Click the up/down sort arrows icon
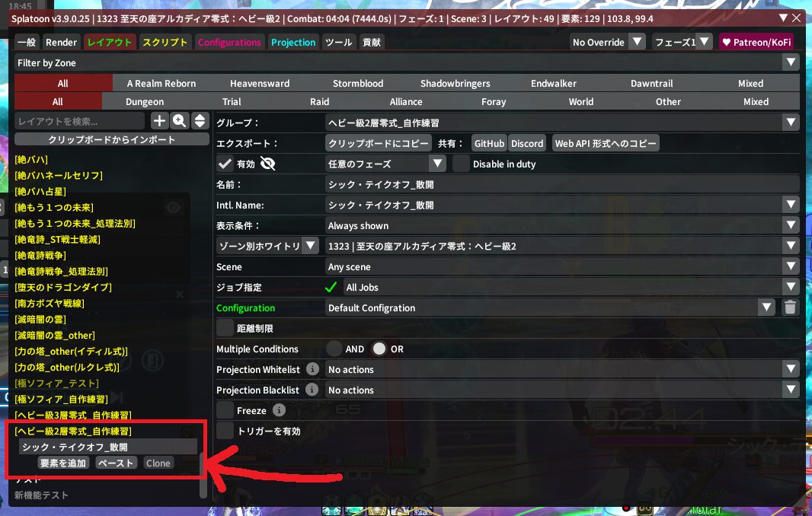Viewport: 812px width, 516px height. tap(200, 121)
